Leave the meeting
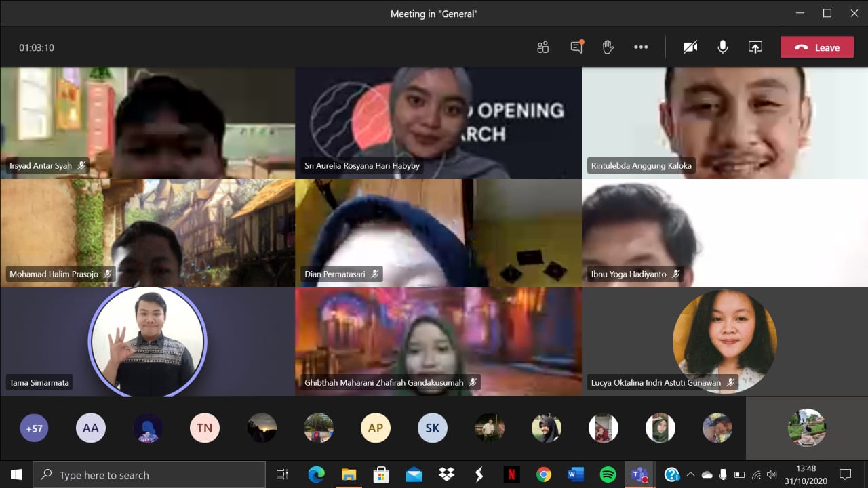The width and height of the screenshot is (868, 488). 816,47
